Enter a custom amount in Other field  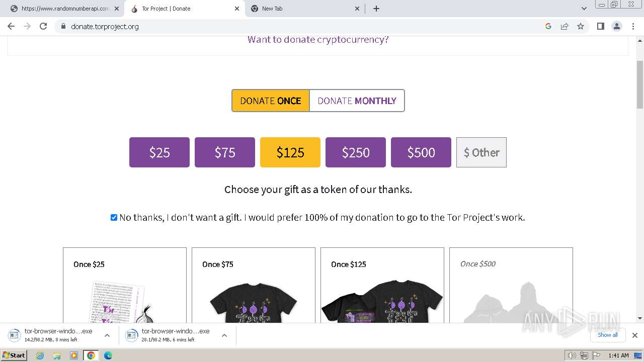[x=481, y=152]
